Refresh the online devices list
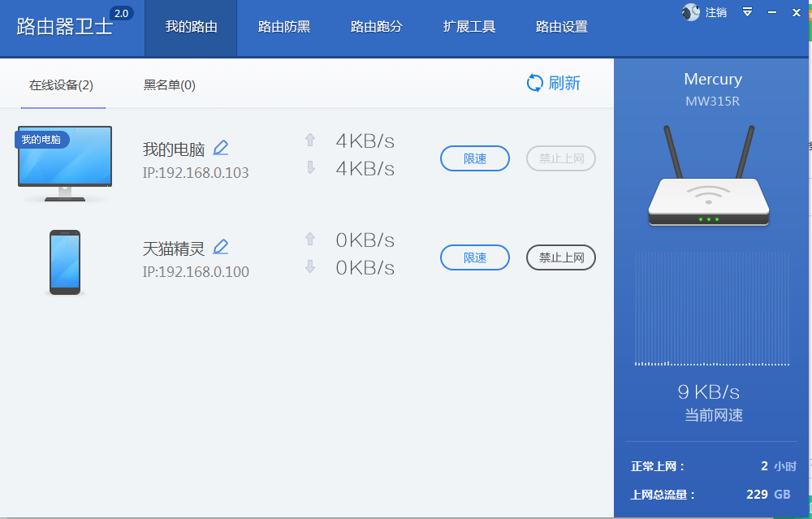 [x=553, y=83]
